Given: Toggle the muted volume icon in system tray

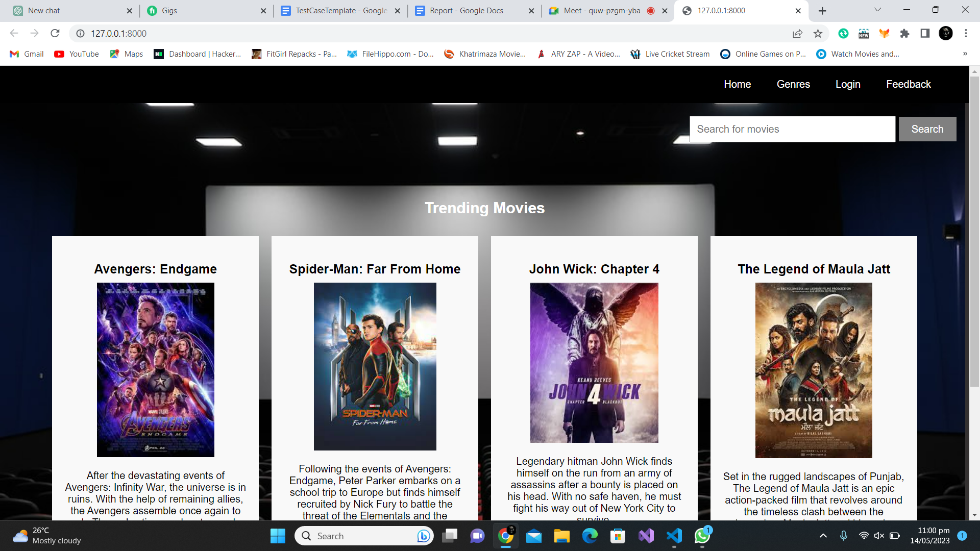Looking at the screenshot, I should click(879, 536).
